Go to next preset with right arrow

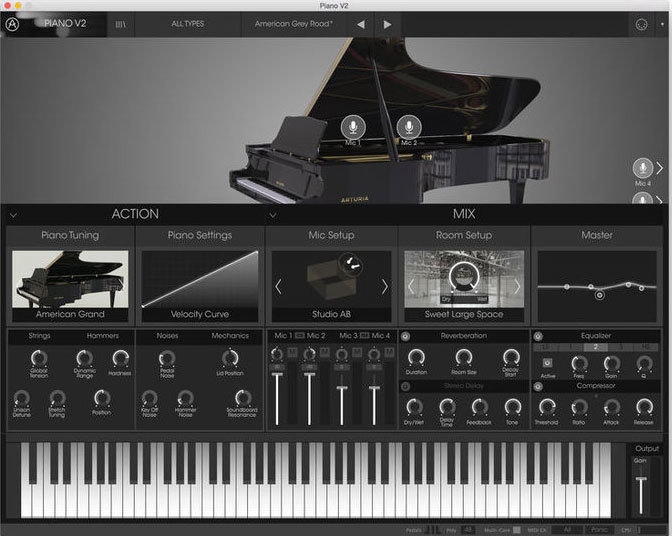pyautogui.click(x=387, y=24)
